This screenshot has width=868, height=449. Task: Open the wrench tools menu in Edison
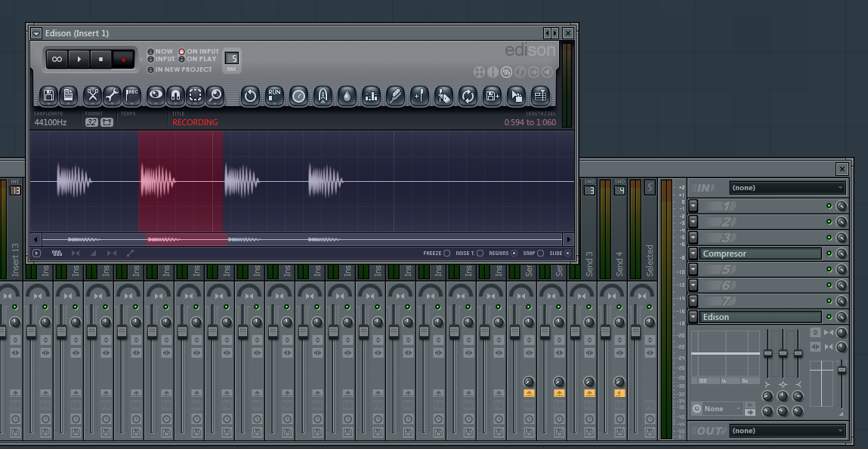click(x=112, y=95)
